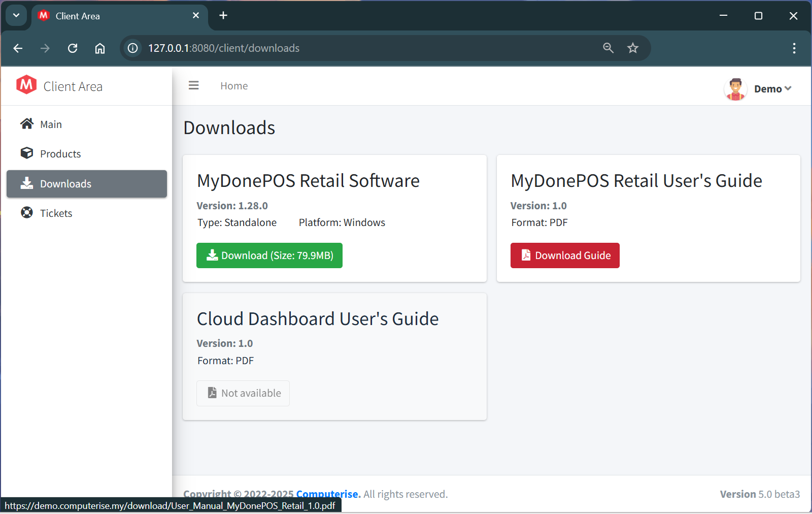
Task: Click the red Download Guide button
Action: [564, 255]
